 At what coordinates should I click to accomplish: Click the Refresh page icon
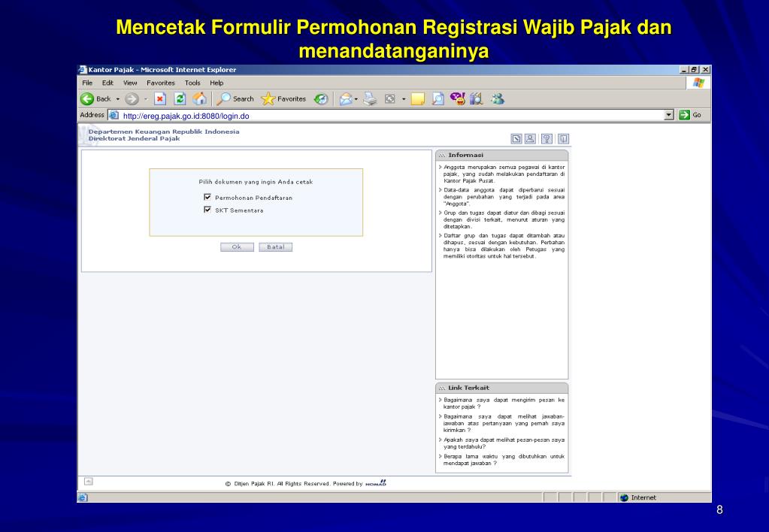click(180, 99)
